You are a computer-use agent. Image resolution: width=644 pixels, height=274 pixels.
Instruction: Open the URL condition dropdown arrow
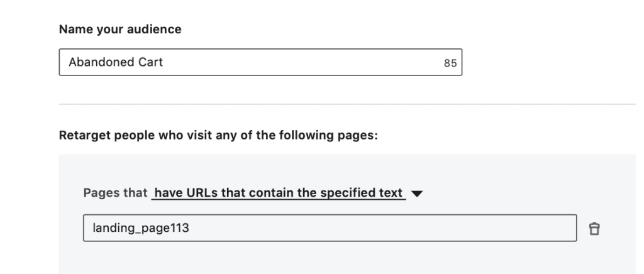point(416,194)
